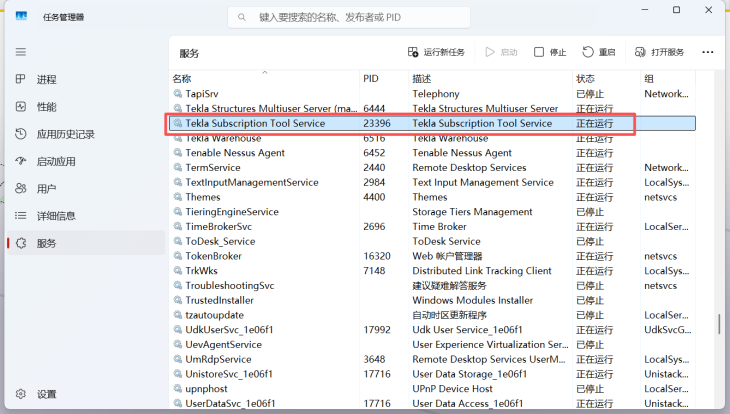Image resolution: width=730 pixels, height=414 pixels.
Task: Select the Tenable Nessus Agent service
Action: tap(432, 153)
